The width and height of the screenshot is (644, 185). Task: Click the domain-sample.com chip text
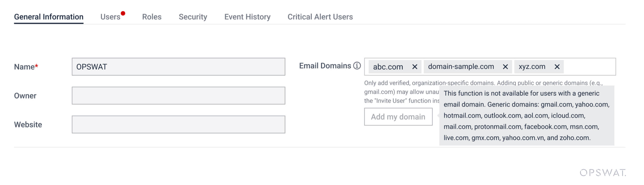[x=461, y=66]
